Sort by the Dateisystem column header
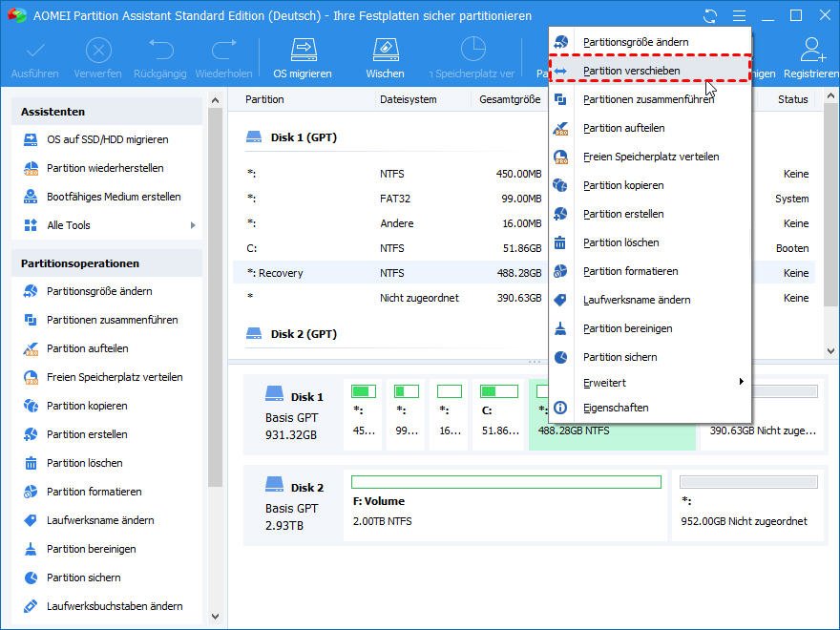The image size is (840, 630). pos(409,99)
